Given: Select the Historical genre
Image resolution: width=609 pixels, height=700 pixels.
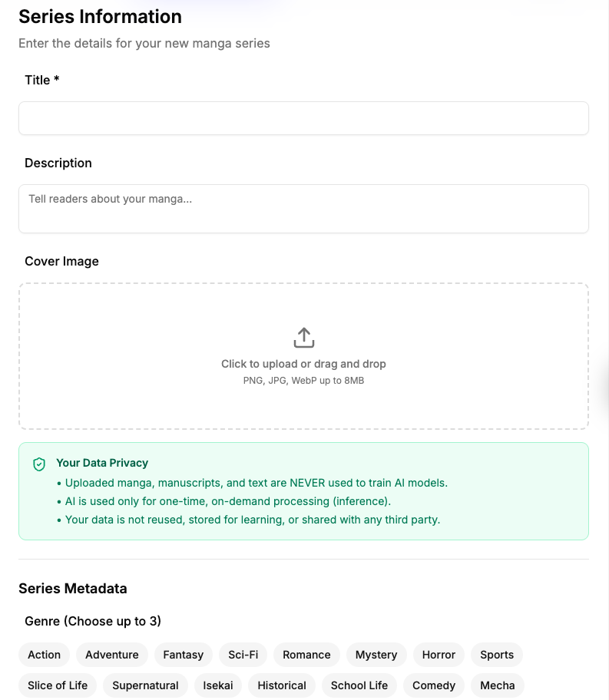Looking at the screenshot, I should pos(281,685).
